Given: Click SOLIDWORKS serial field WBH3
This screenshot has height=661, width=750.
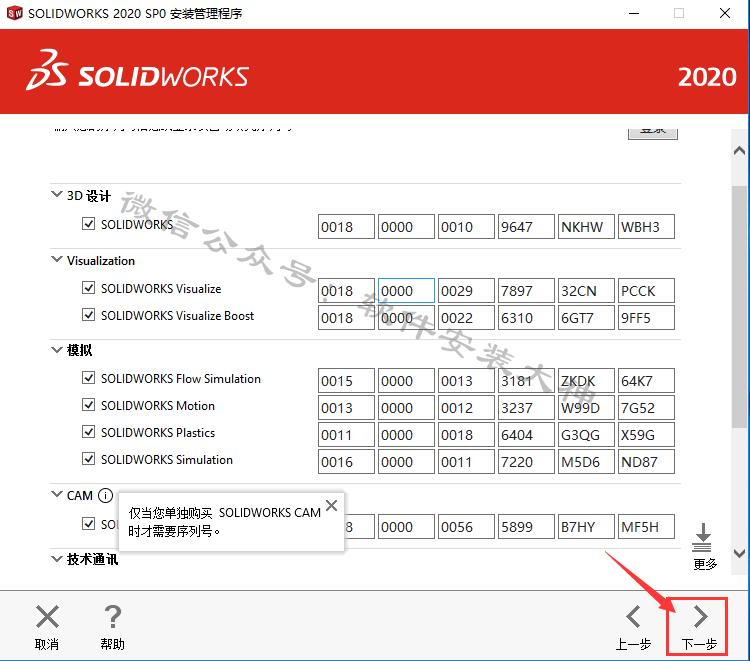Looking at the screenshot, I should [x=646, y=226].
